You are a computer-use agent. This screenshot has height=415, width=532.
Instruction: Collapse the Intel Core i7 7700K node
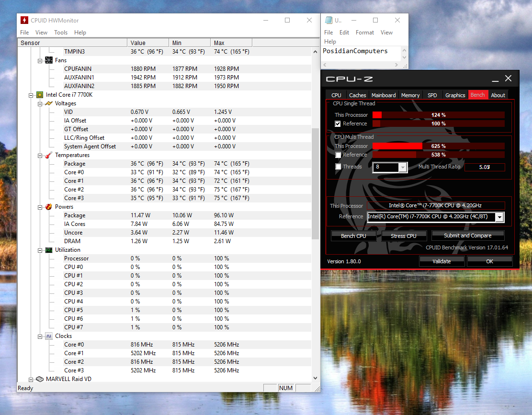point(31,96)
